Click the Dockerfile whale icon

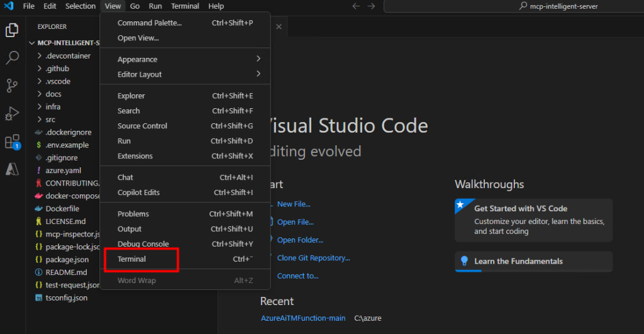click(38, 209)
